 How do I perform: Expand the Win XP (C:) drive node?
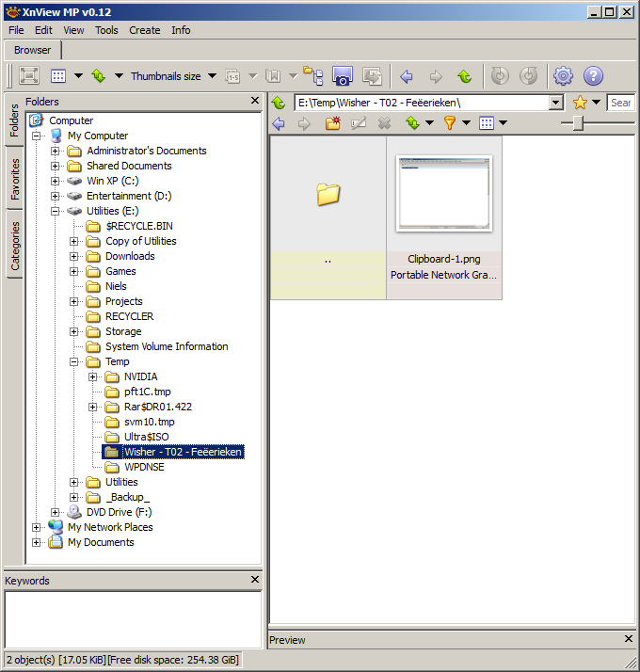(x=55, y=182)
